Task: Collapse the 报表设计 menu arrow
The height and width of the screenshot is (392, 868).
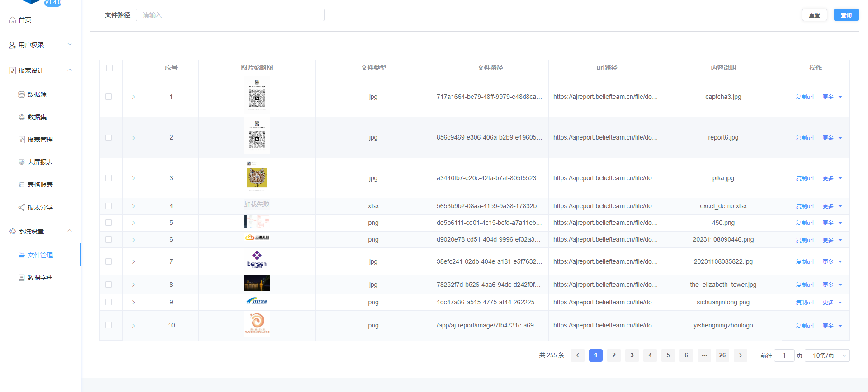Action: coord(70,70)
